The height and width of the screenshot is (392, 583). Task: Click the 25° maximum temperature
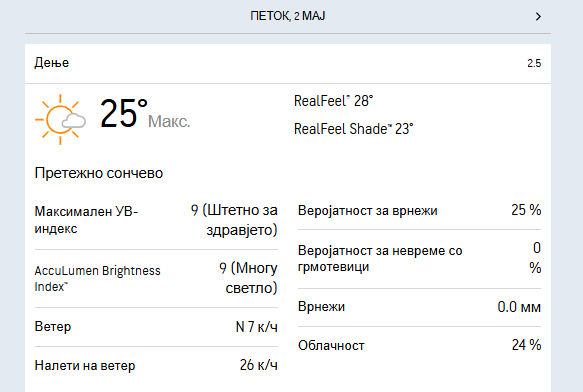[x=124, y=113]
